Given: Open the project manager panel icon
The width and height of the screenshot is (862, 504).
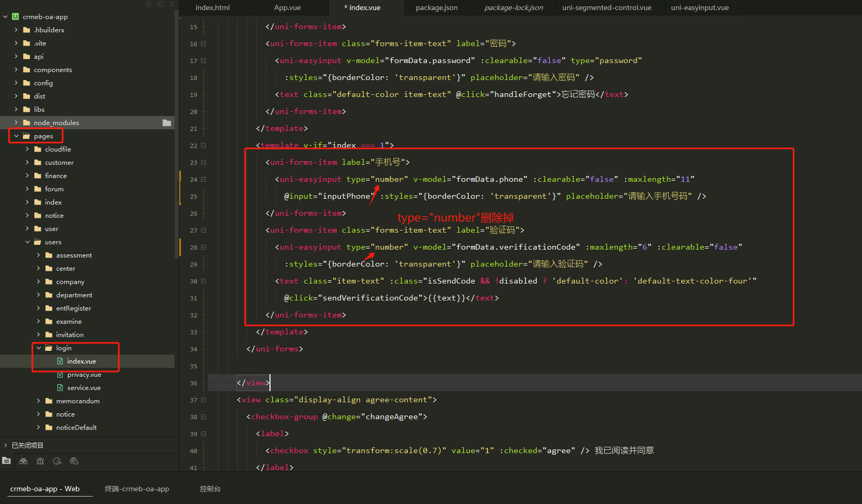Looking at the screenshot, I should pyautogui.click(x=6, y=461).
